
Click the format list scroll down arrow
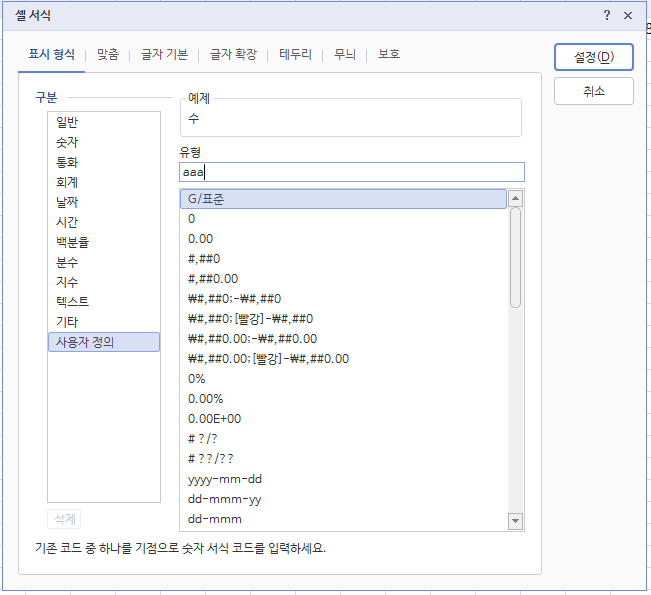click(515, 521)
